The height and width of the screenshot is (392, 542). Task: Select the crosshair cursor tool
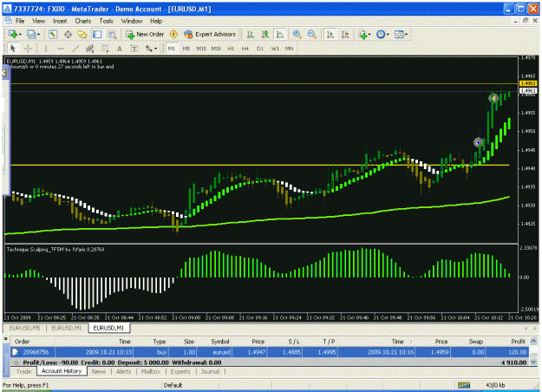coord(28,49)
